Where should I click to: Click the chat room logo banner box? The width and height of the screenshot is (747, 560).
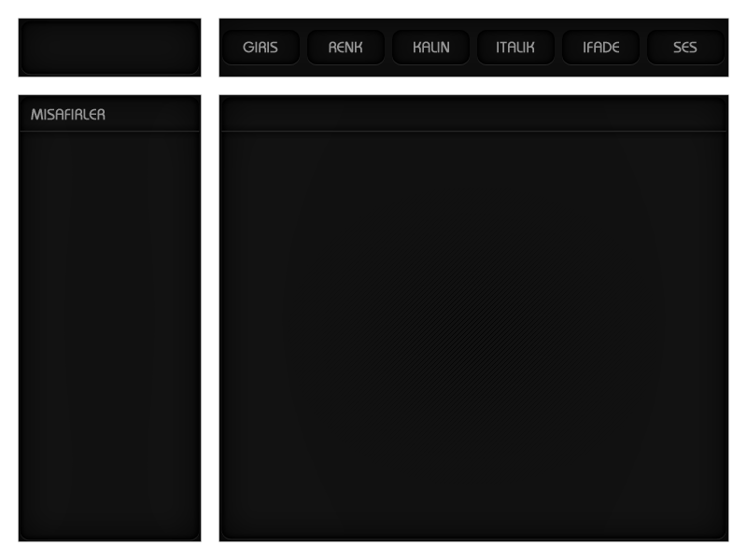pos(109,47)
